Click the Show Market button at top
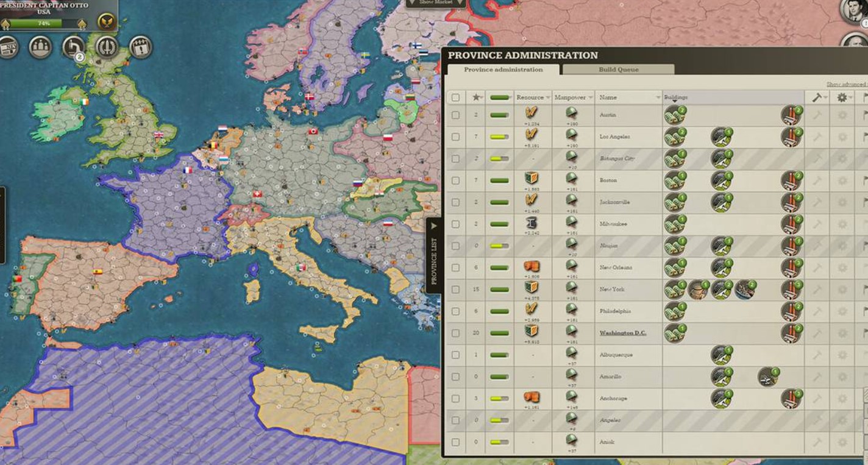Screen dimensions: 868x465 click(436, 3)
